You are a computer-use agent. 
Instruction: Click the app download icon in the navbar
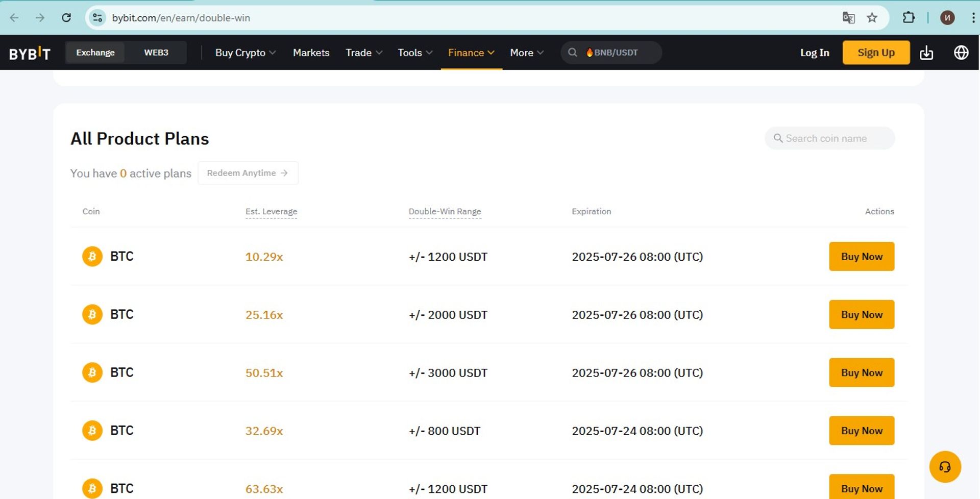pyautogui.click(x=926, y=53)
